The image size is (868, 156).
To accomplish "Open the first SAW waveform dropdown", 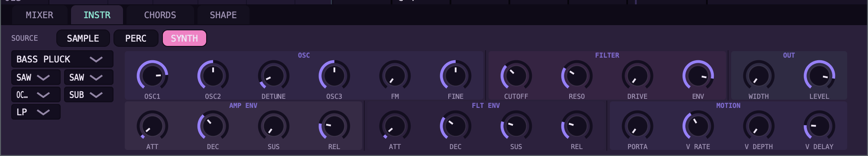I will 36,77.
